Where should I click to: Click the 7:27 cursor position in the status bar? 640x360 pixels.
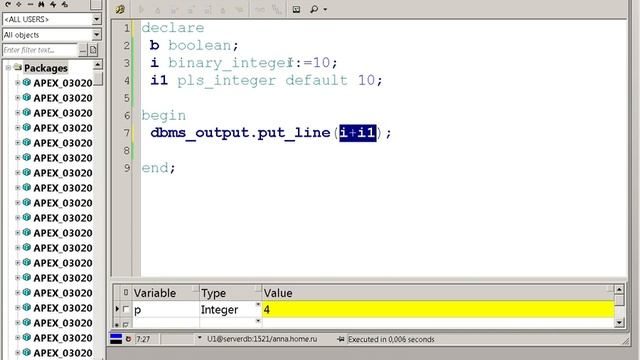[142, 339]
